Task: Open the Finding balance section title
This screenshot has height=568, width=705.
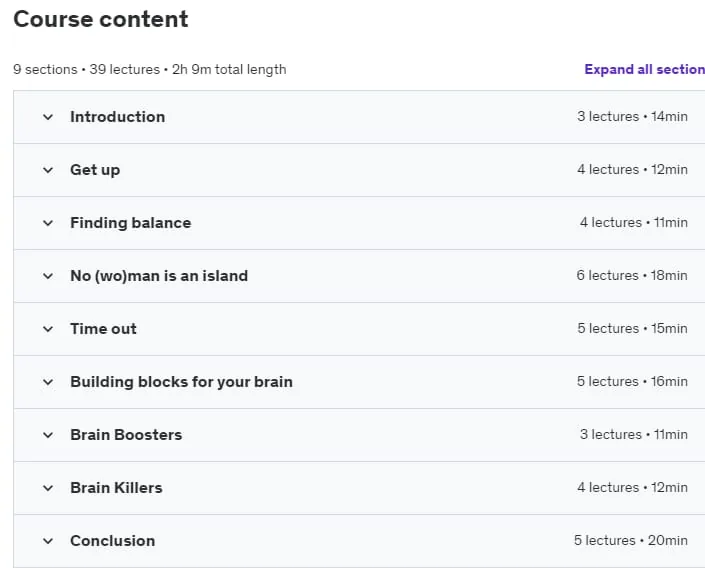Action: tap(130, 223)
